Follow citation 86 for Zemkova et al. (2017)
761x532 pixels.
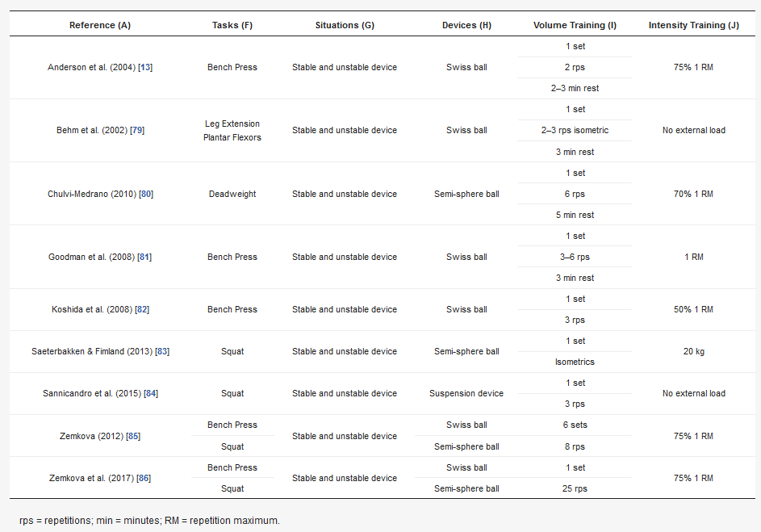coord(144,479)
